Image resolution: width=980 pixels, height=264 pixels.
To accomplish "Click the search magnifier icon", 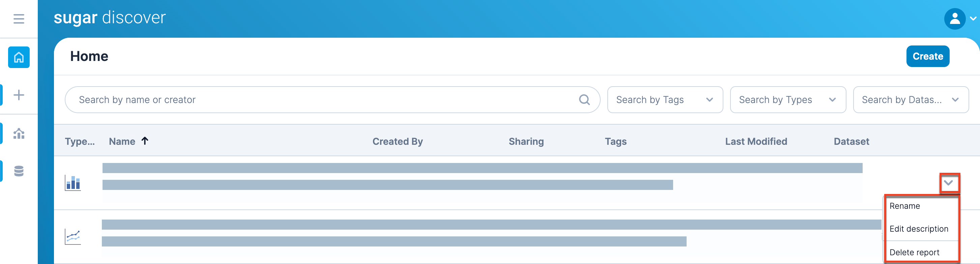I will [584, 100].
